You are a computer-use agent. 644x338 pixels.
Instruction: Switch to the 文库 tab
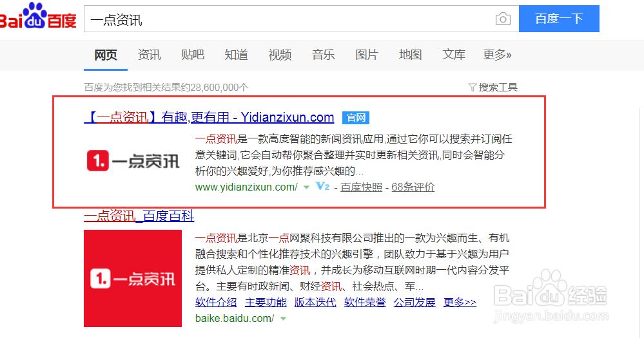[454, 55]
